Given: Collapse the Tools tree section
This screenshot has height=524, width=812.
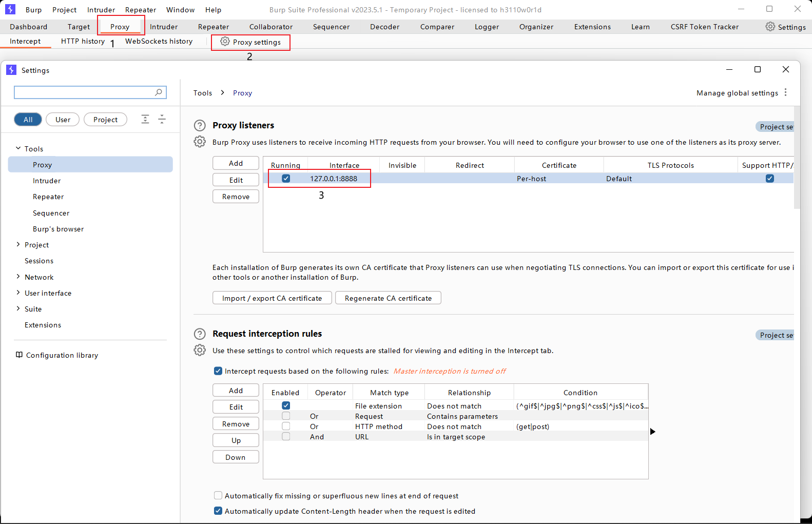Looking at the screenshot, I should click(18, 148).
